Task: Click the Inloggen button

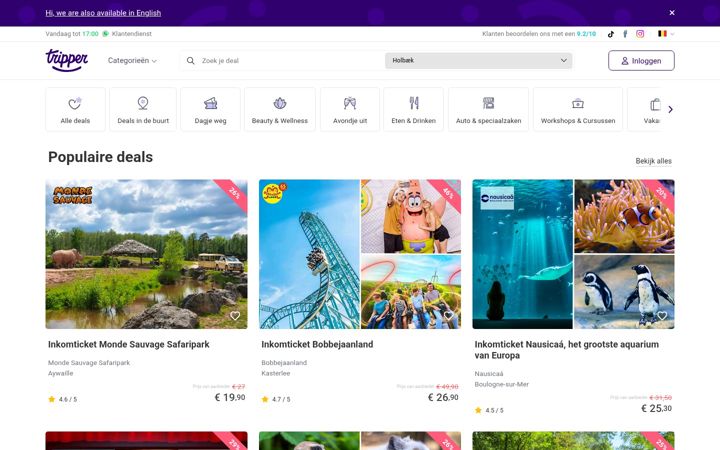Action: click(641, 61)
